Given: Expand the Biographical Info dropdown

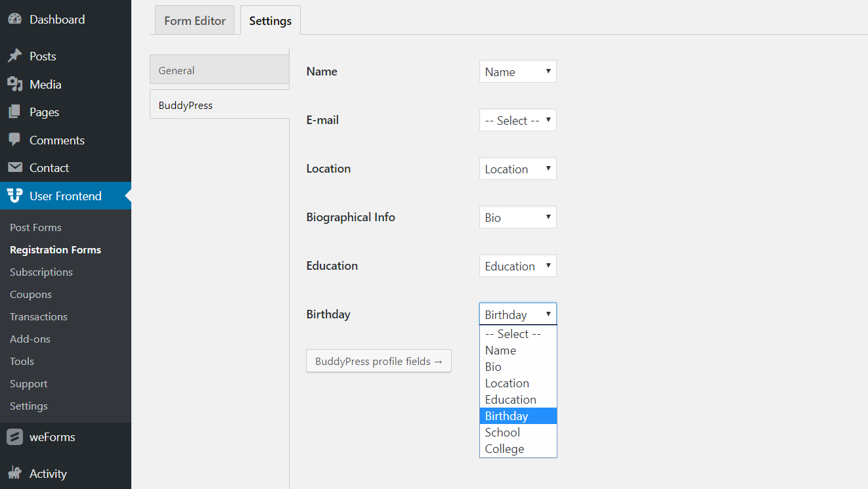Looking at the screenshot, I should (x=517, y=218).
